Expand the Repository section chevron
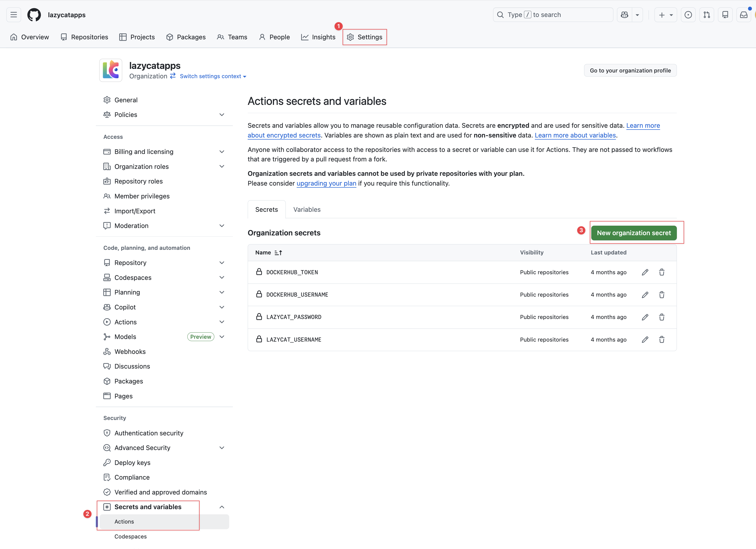 (222, 263)
